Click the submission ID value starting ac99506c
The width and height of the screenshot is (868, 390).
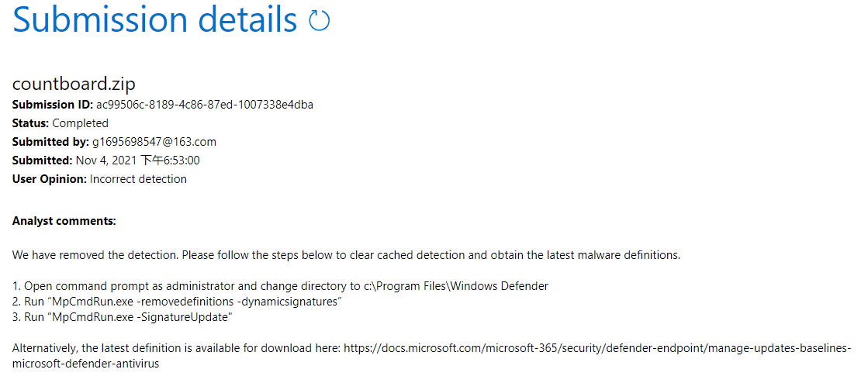[205, 104]
